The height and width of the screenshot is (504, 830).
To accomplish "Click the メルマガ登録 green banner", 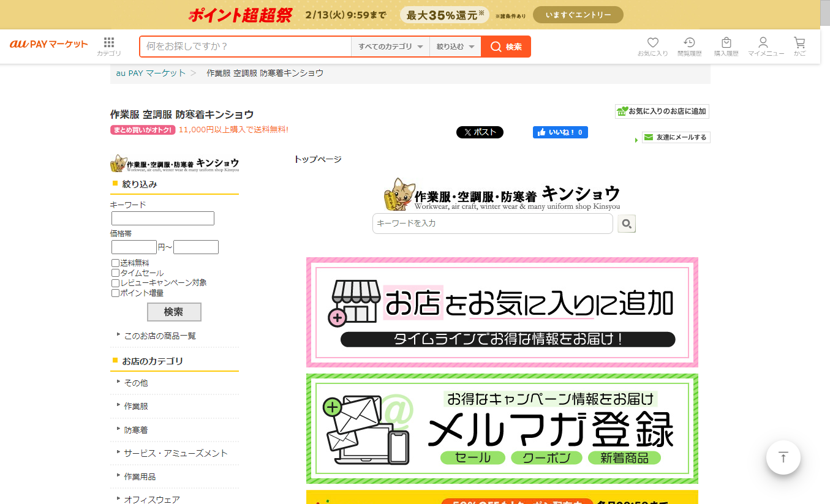I will 502,429.
